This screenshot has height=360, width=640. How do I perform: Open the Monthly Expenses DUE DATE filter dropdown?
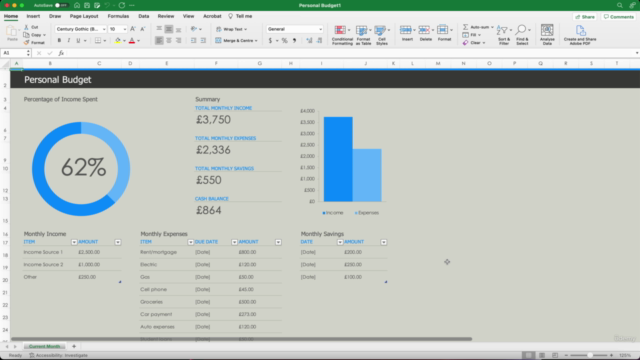[x=234, y=242]
